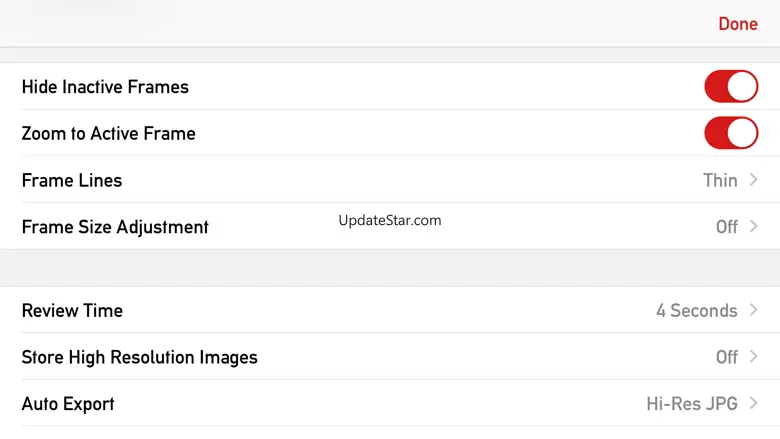
Task: Expand the Review Time chevron arrow
Action: [x=753, y=310]
